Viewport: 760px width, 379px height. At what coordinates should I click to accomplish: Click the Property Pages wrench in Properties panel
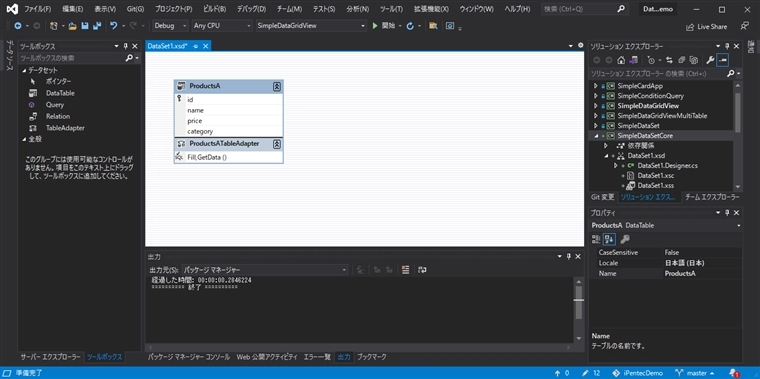625,239
